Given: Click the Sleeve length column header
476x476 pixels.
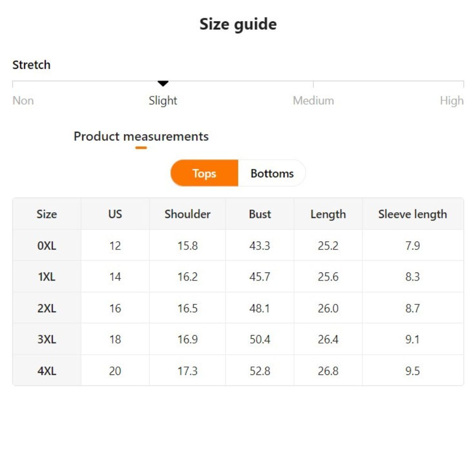Looking at the screenshot, I should coord(413,214).
